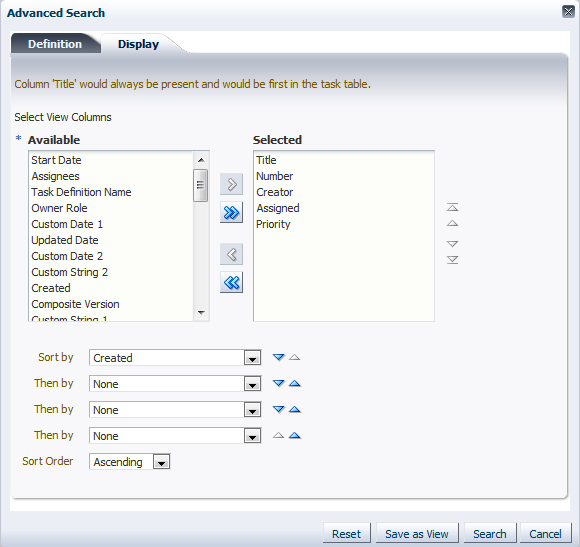Move selected column to top icon
This screenshot has width=580, height=547.
(x=452, y=207)
